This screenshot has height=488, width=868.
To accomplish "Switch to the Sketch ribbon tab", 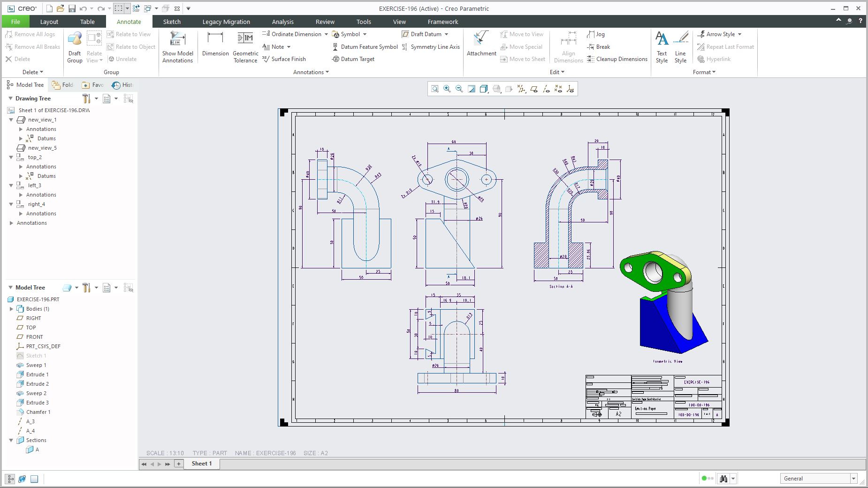I will tap(172, 22).
